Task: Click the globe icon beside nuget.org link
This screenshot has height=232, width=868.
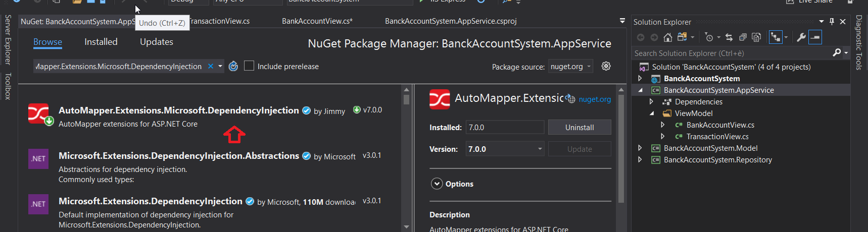Action: pos(570,99)
